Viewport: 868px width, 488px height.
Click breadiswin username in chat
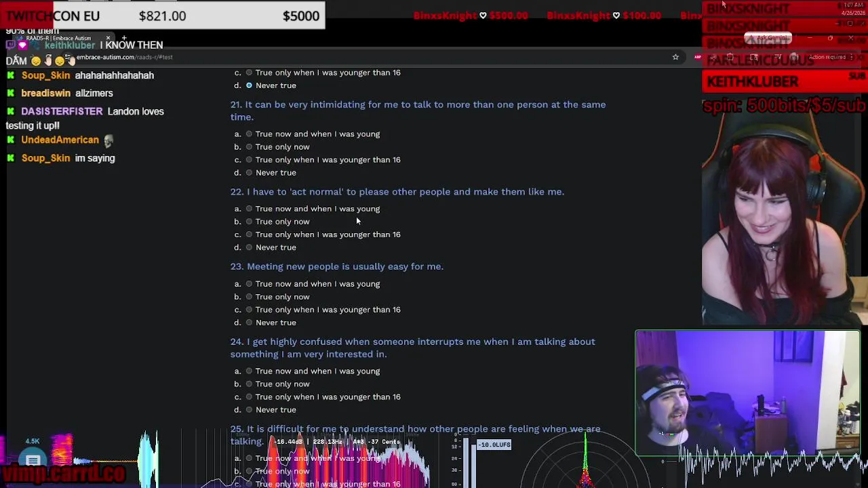(45, 93)
